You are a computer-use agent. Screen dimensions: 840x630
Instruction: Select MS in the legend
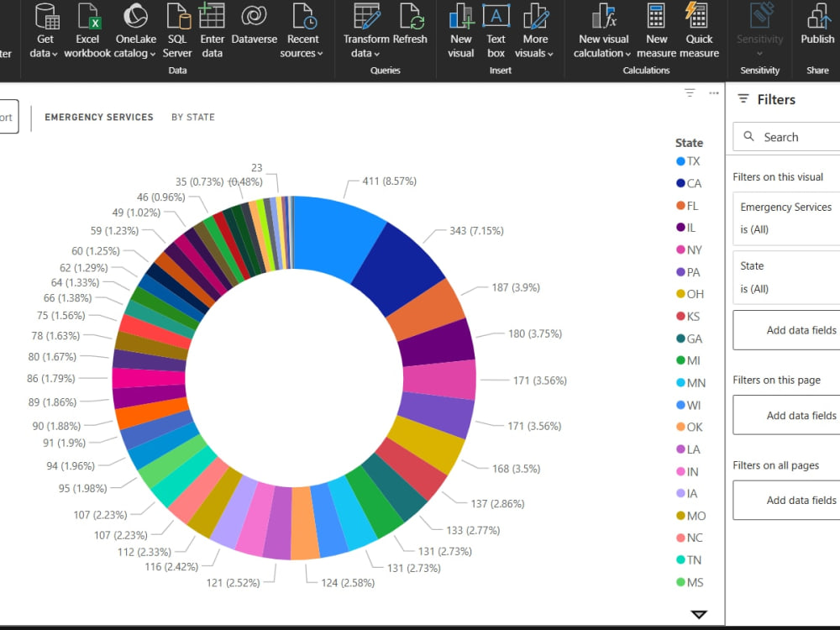click(x=690, y=582)
